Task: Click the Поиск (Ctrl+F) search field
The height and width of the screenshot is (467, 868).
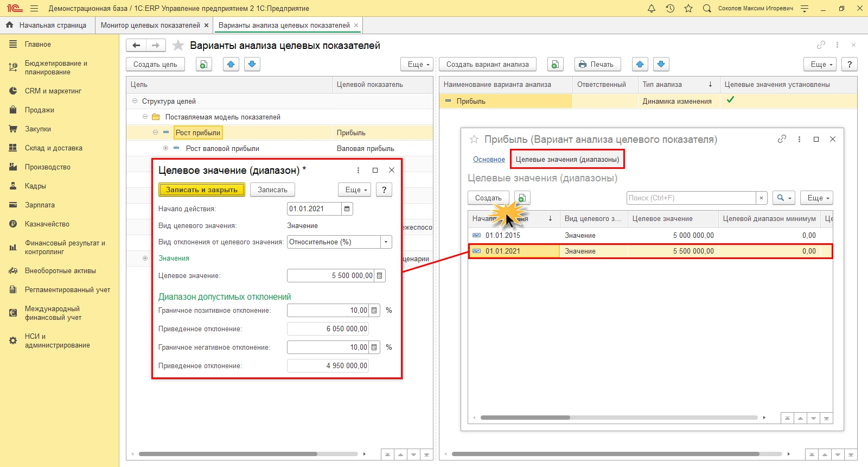Action: 691,198
